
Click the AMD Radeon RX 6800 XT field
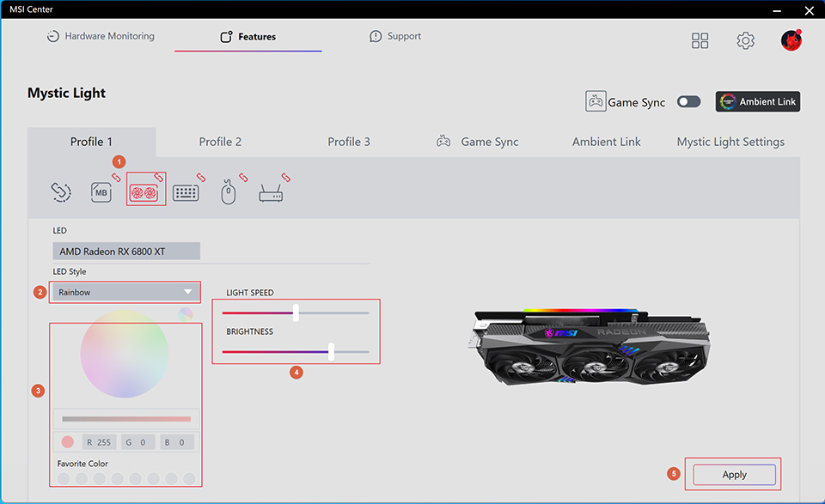coord(126,252)
